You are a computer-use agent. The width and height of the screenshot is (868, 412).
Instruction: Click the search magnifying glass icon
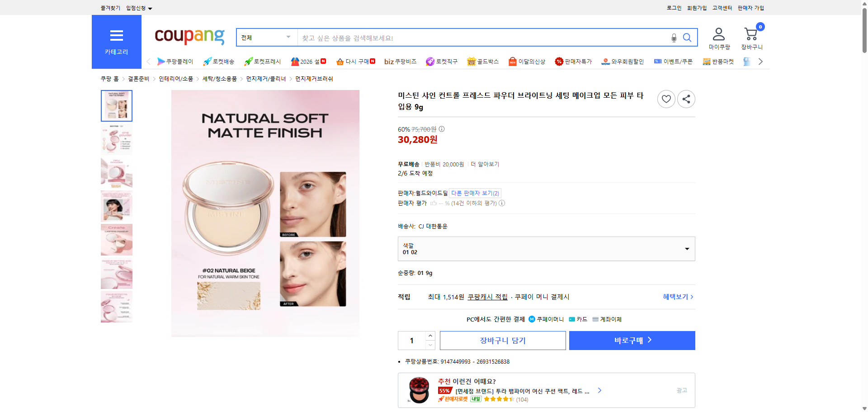(x=687, y=38)
